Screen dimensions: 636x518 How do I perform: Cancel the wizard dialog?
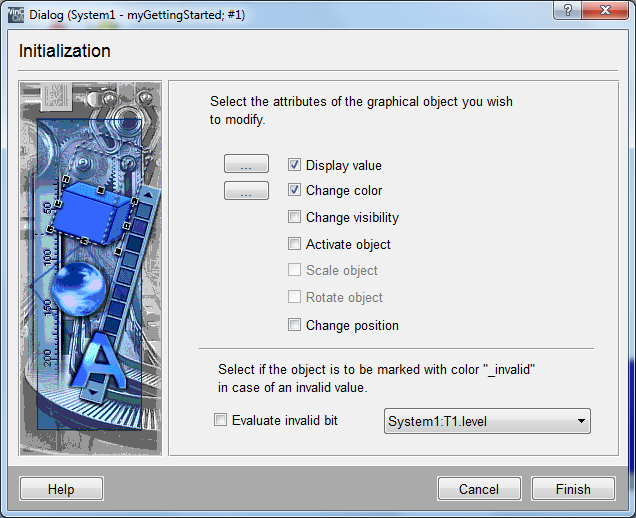point(479,489)
